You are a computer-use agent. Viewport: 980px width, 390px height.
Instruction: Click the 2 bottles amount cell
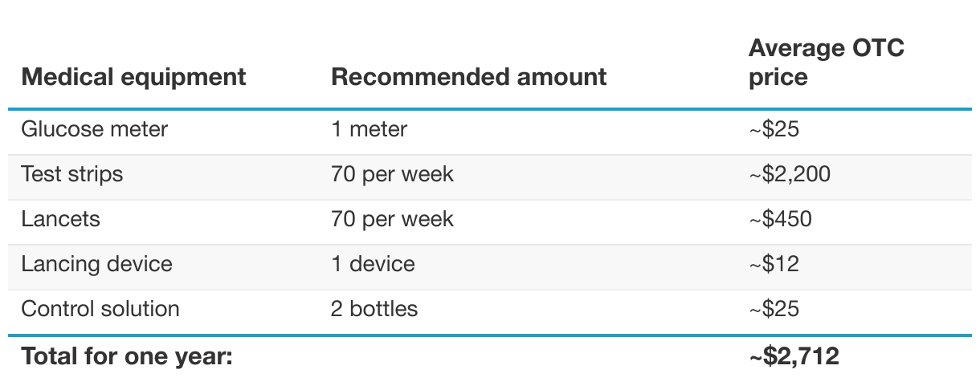pyautogui.click(x=374, y=309)
